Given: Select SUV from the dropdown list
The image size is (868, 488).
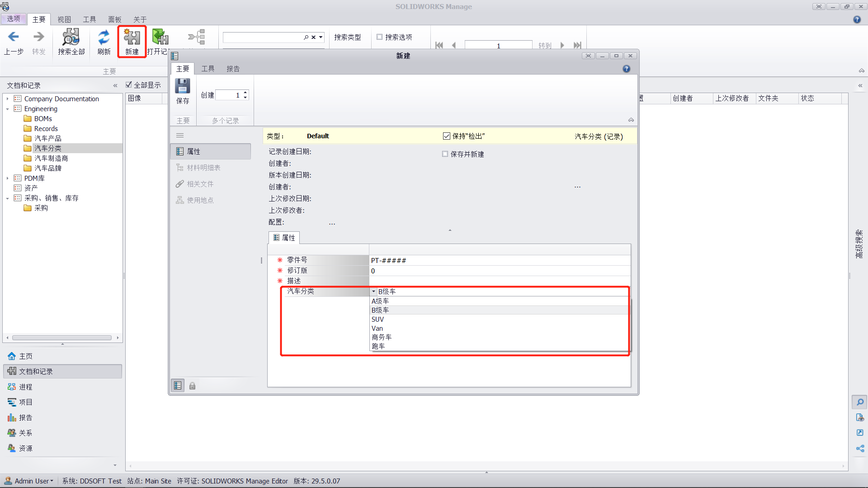Looking at the screenshot, I should 377,319.
